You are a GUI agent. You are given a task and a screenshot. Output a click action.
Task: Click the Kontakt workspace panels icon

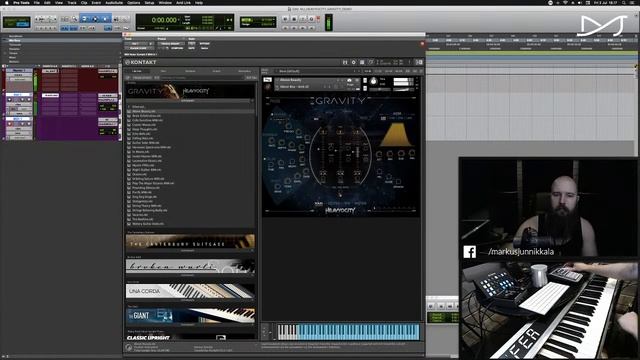[x=362, y=62]
